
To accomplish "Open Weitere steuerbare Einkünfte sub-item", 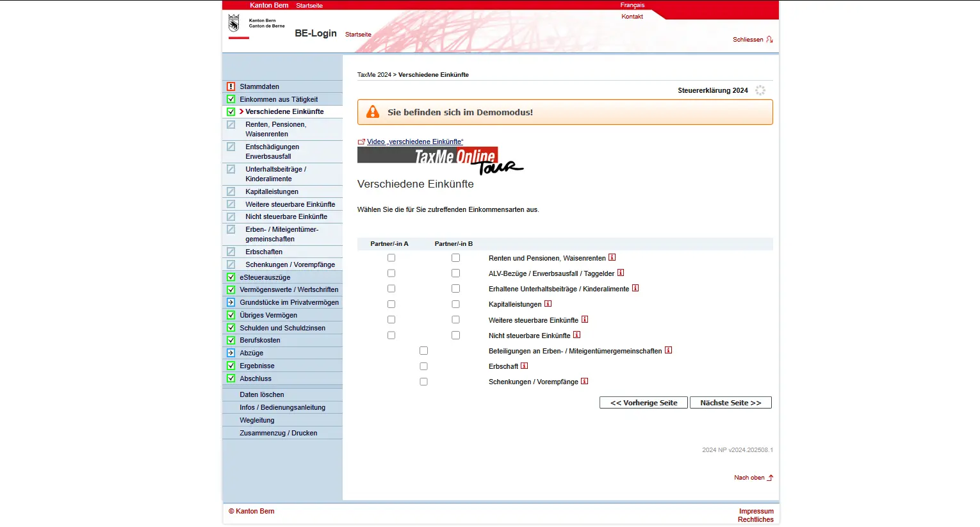I will click(x=290, y=204).
